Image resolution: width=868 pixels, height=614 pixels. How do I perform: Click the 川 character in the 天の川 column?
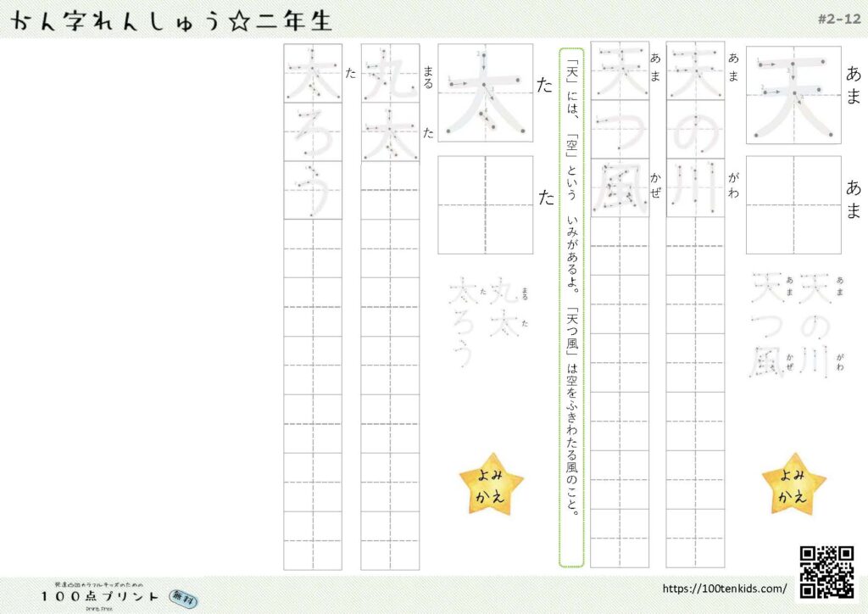(695, 187)
